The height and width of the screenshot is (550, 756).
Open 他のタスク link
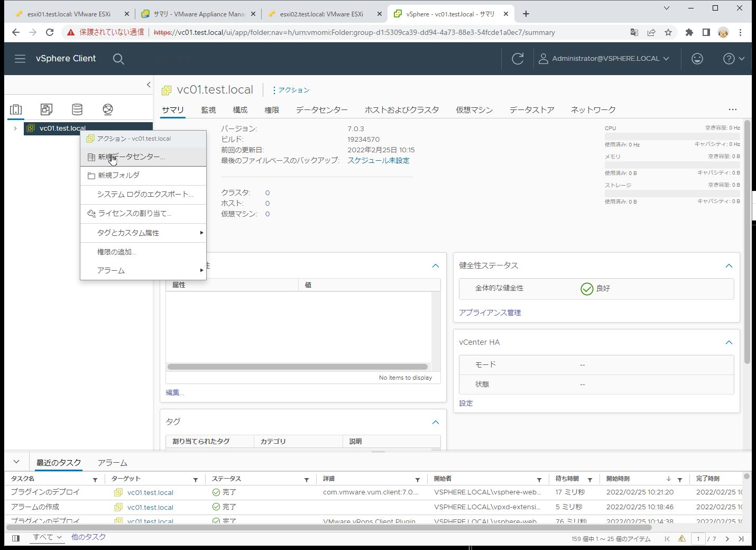click(88, 537)
